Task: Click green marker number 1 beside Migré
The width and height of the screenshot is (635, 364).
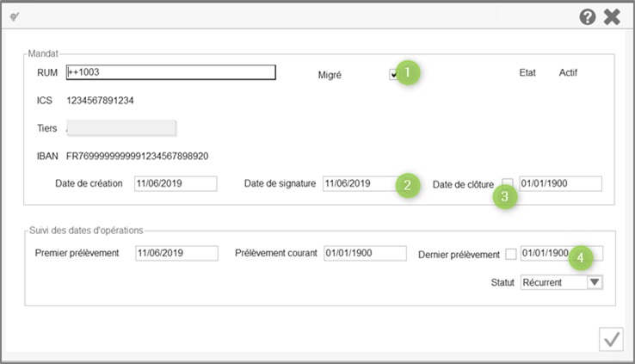Action: 410,72
